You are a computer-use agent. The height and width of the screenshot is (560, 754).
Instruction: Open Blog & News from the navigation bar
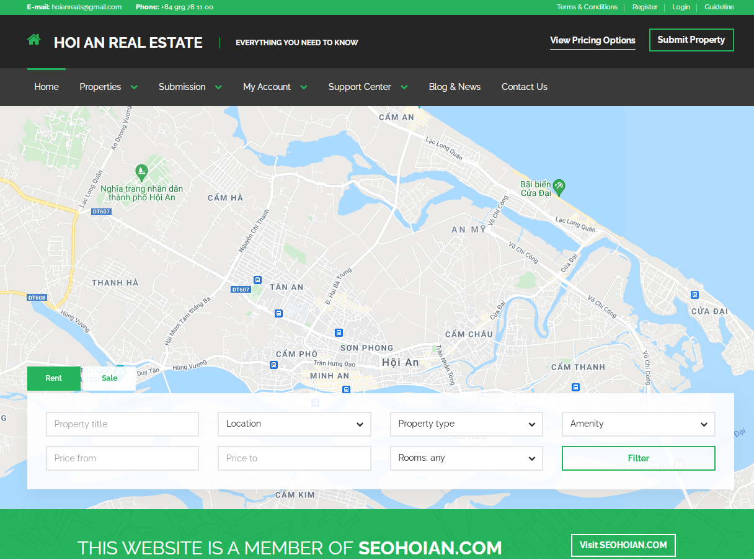pyautogui.click(x=455, y=87)
